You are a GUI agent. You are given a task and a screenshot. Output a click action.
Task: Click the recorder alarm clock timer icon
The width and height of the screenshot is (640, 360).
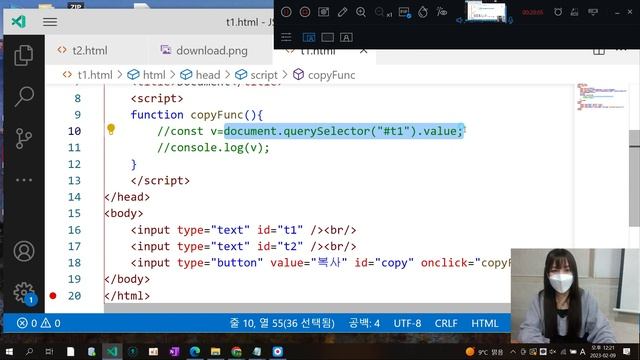558,12
